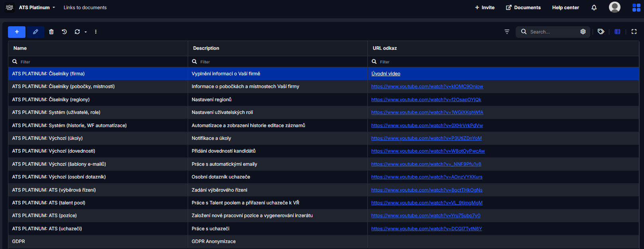644x249 pixels.
Task: Select row 'Výchozí (osobní dotazník)'
Action: [x=324, y=177]
